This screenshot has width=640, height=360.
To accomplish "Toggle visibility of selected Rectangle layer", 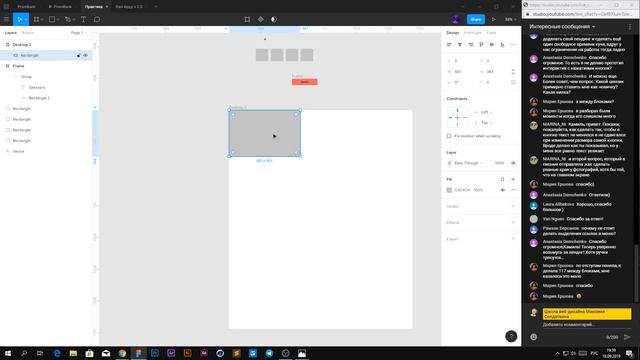I will [x=85, y=55].
